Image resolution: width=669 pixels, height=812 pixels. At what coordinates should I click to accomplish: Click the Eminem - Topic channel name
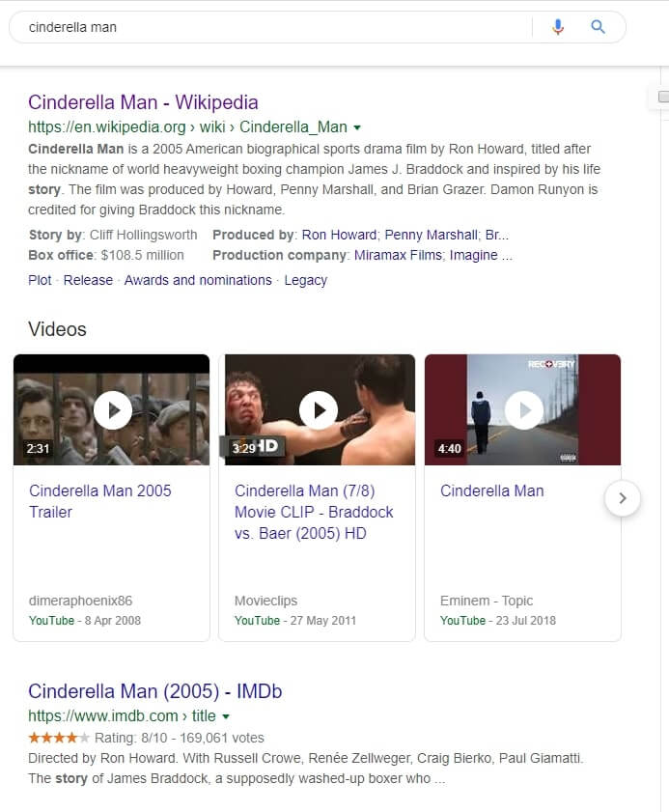tap(487, 601)
